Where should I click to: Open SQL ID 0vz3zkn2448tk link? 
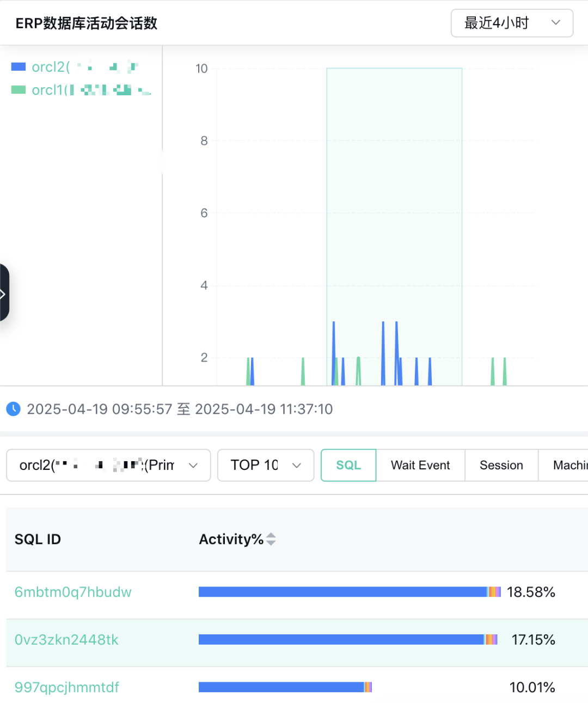[66, 639]
